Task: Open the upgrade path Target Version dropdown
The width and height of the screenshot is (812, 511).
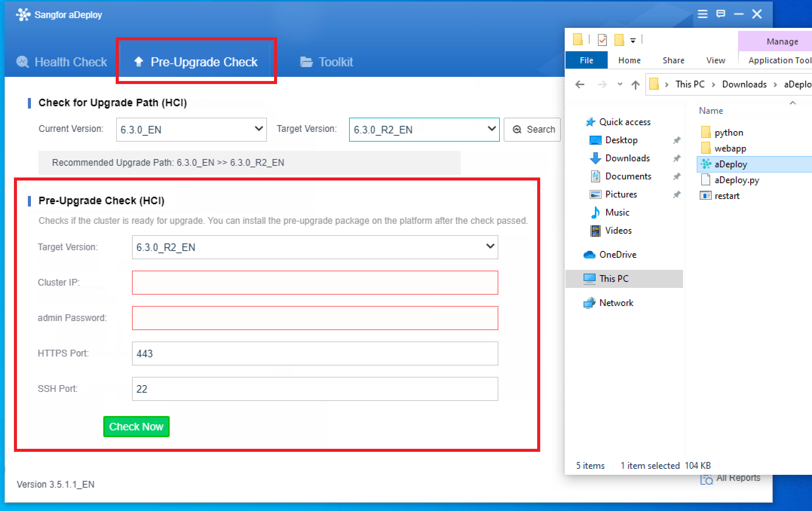Action: [x=424, y=130]
